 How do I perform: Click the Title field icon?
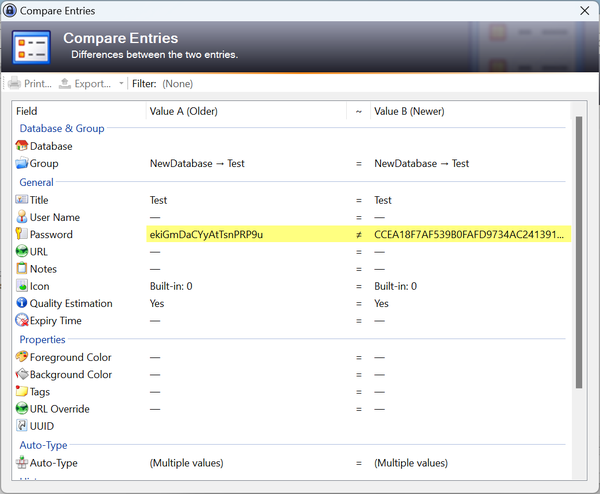22,200
